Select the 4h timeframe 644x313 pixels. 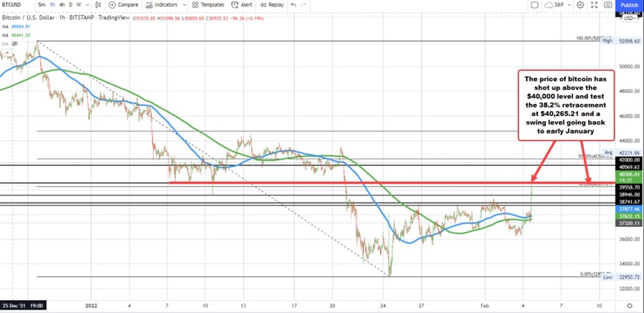[62, 4]
